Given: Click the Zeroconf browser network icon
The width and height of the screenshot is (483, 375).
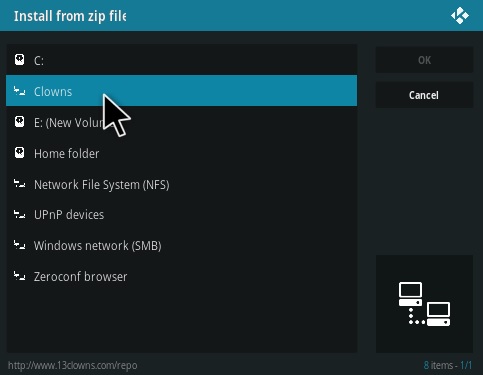Looking at the screenshot, I should 19,276.
